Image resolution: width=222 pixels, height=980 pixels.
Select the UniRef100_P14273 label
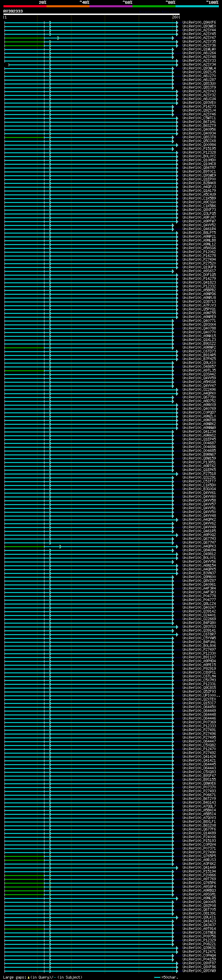(199, 106)
